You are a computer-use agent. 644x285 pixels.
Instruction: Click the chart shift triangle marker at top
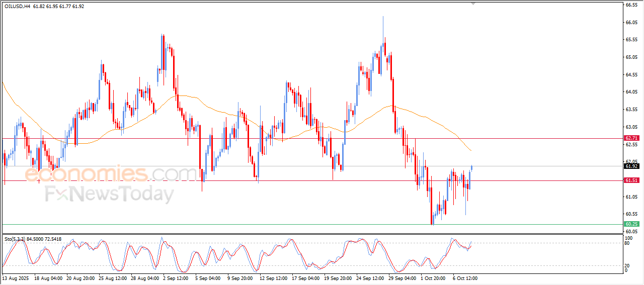(x=472, y=4)
